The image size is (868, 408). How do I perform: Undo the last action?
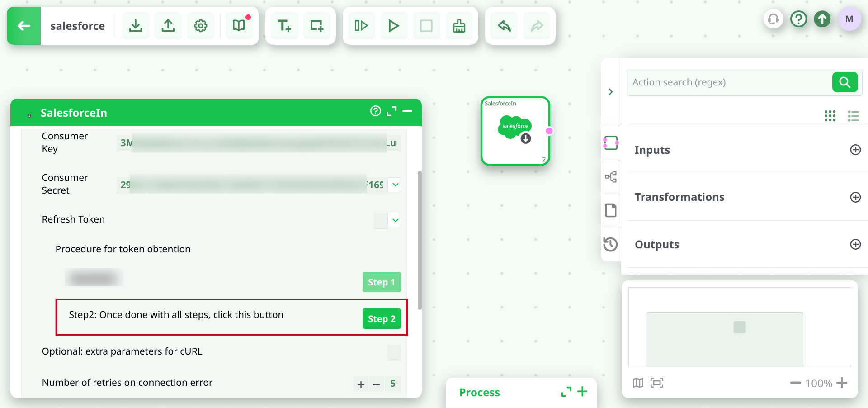pos(504,26)
